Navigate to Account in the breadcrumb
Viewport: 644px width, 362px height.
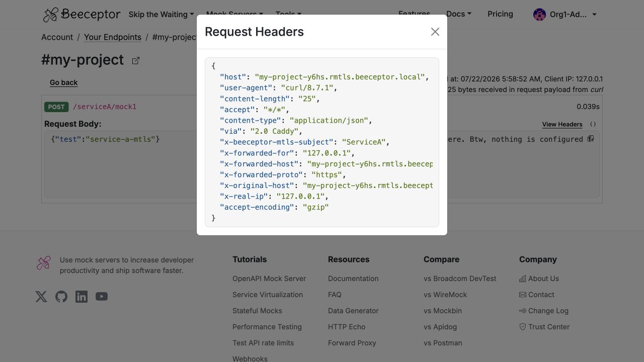point(57,37)
